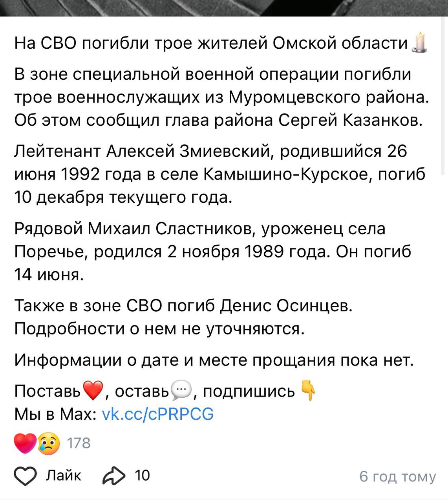The width and height of the screenshot is (448, 503).
Task: Click the crying face reaction emoji
Action: tap(49, 443)
